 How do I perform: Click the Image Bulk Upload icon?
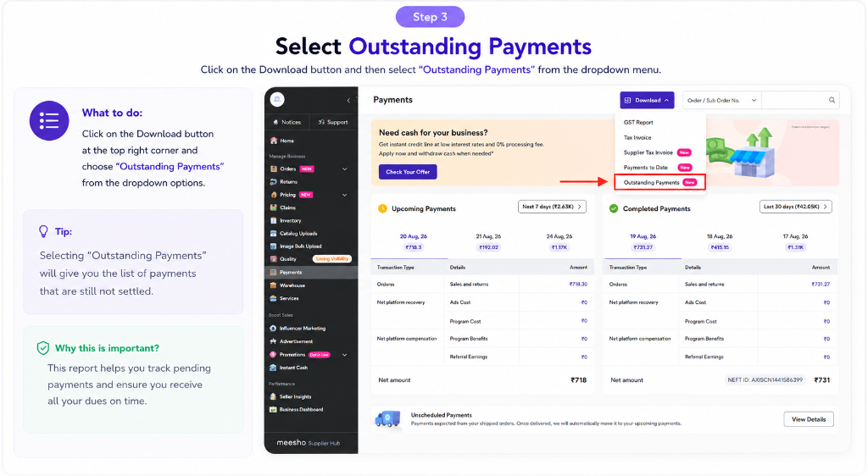[x=273, y=246]
